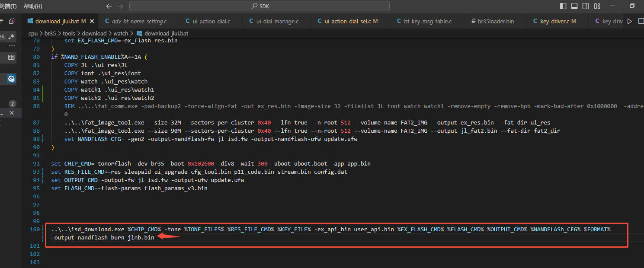644x268 pixels.
Task: Toggle the secondary side bar visibility
Action: pos(586,6)
